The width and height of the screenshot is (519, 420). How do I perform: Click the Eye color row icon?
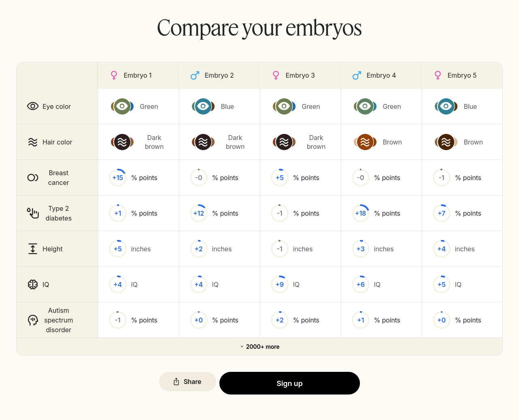click(32, 106)
